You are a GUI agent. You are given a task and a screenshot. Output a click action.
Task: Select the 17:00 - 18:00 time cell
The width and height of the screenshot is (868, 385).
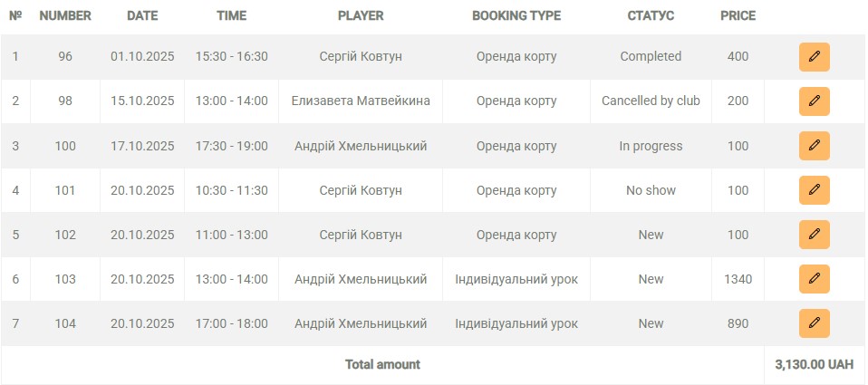coord(231,323)
